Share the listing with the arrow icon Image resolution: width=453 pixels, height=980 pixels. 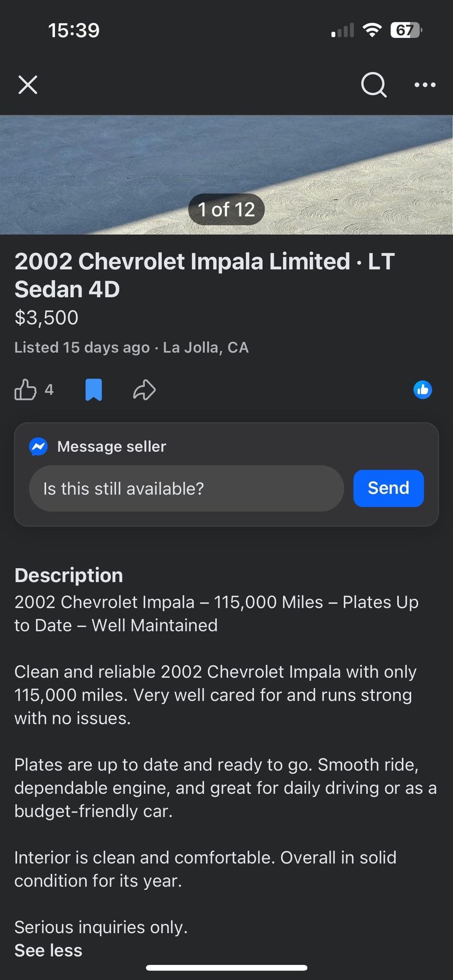pos(144,390)
